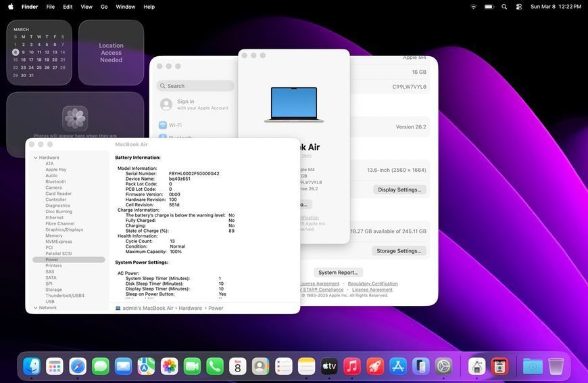Open the Phone app in dock
Viewport: 588px width, 383px height.
(x=215, y=366)
